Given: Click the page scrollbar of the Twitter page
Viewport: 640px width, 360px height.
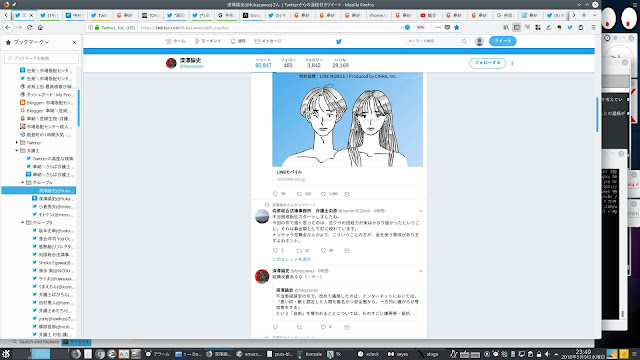Looking at the screenshot, I should [x=598, y=114].
